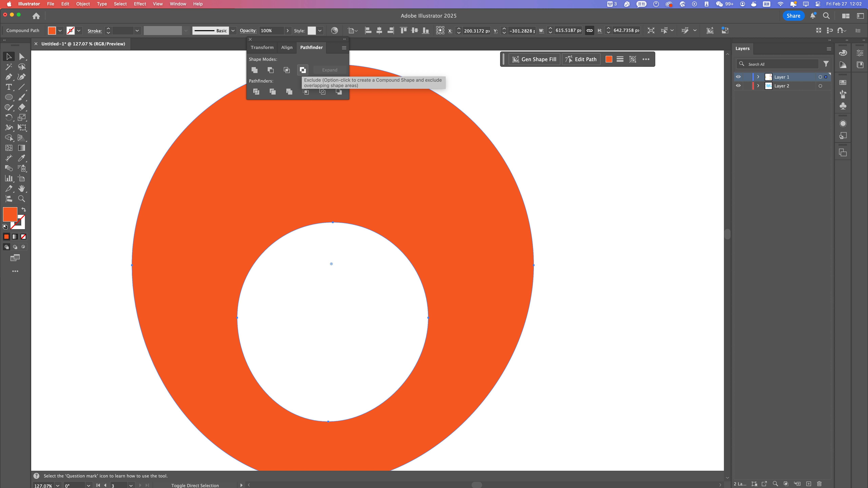868x488 pixels.
Task: Open the Gradient panel icon
Action: click(x=843, y=65)
